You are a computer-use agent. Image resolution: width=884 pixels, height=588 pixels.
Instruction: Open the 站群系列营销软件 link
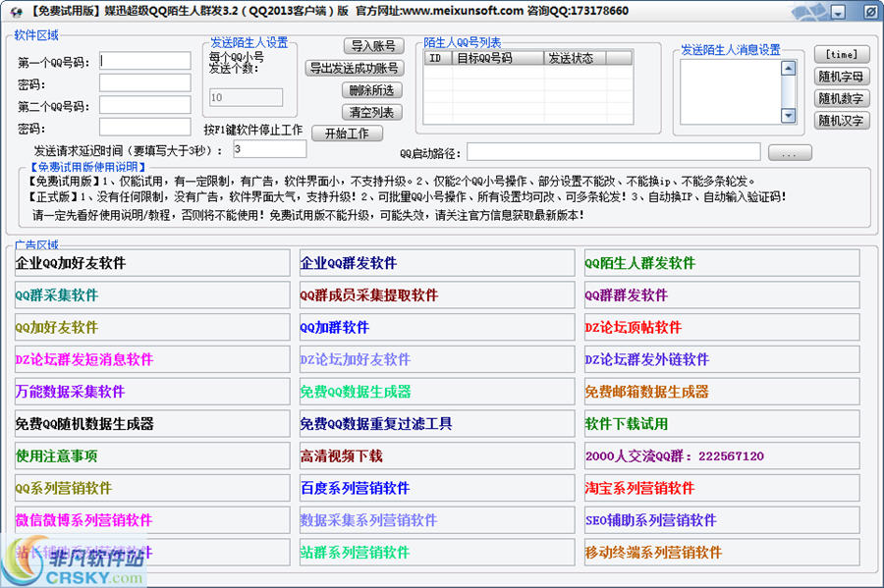coord(437,552)
